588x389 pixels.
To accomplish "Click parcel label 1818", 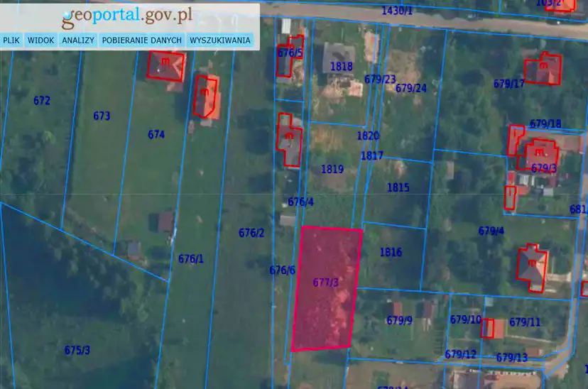I will click(x=342, y=67).
